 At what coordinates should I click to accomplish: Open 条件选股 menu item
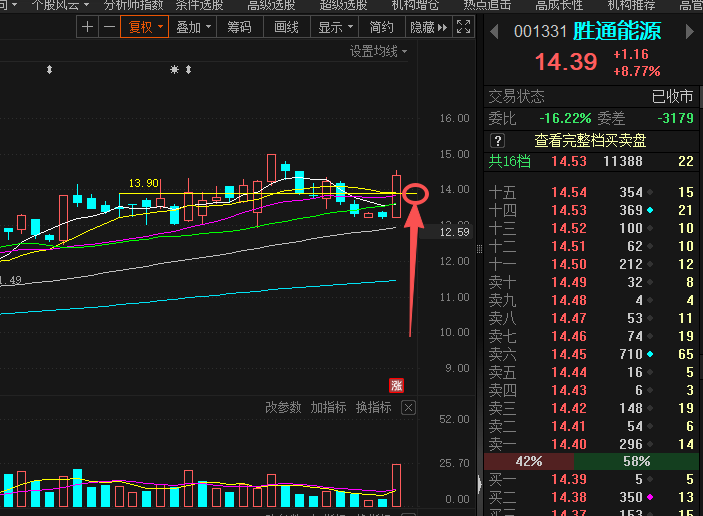click(200, 5)
